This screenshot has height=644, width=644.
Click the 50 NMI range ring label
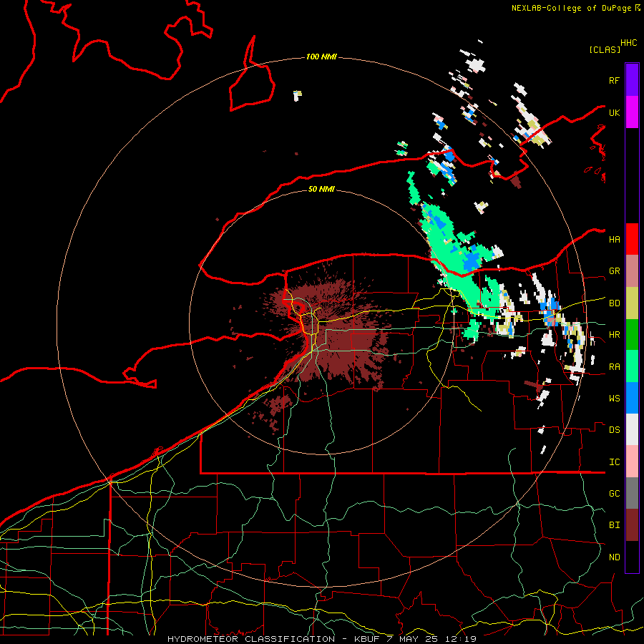point(321,189)
